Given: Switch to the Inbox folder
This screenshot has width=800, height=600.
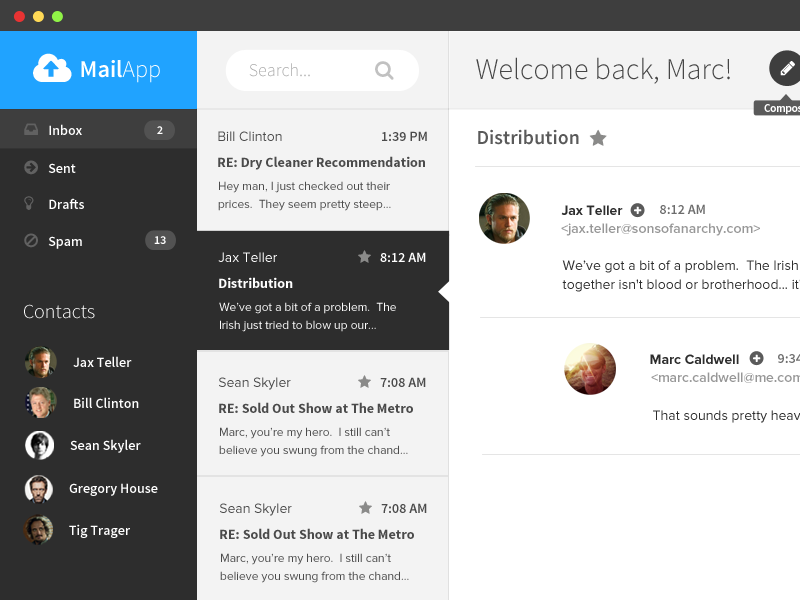Looking at the screenshot, I should pos(65,130).
